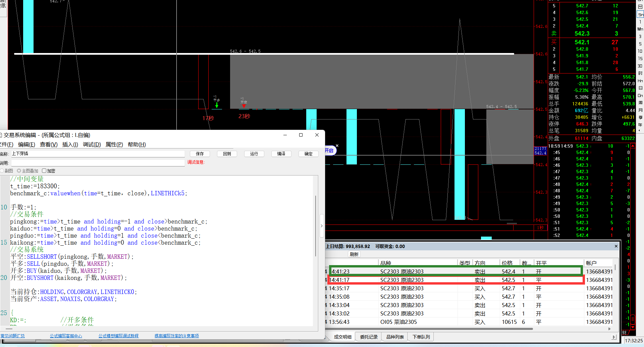The image size is (644, 347).
Task: Switch to the 委托记录 tab
Action: click(369, 337)
